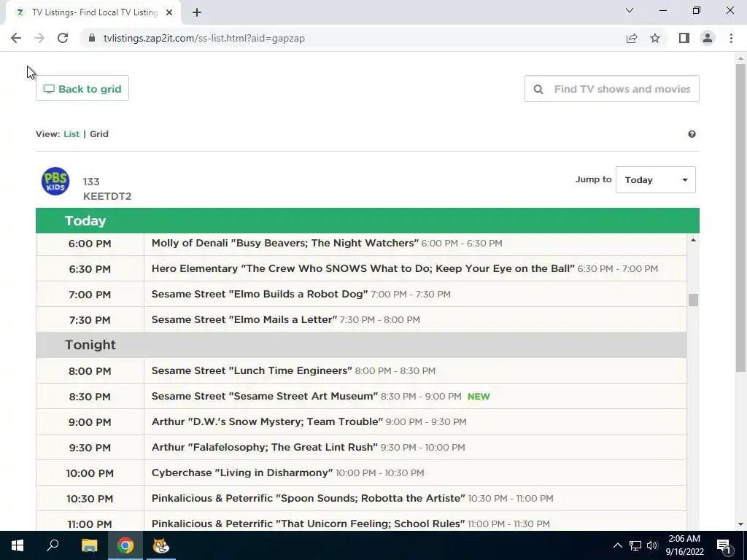This screenshot has height=560, width=747.
Task: Click the network tray icon
Action: coord(635,545)
